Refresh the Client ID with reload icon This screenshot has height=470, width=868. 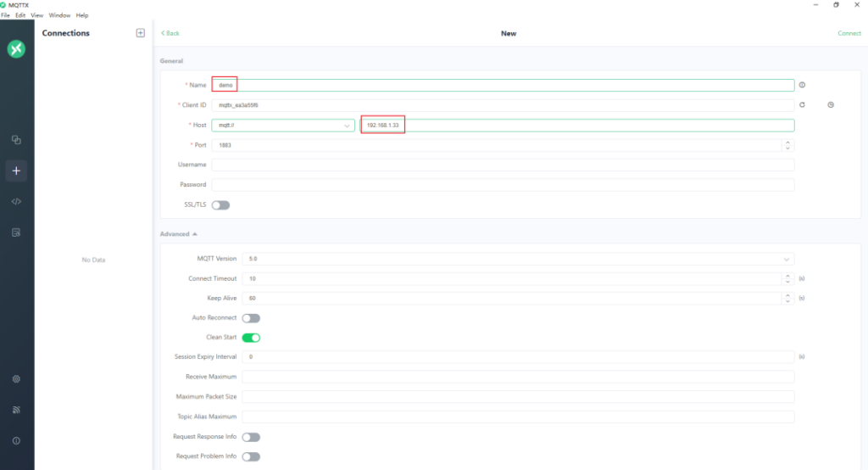point(802,104)
